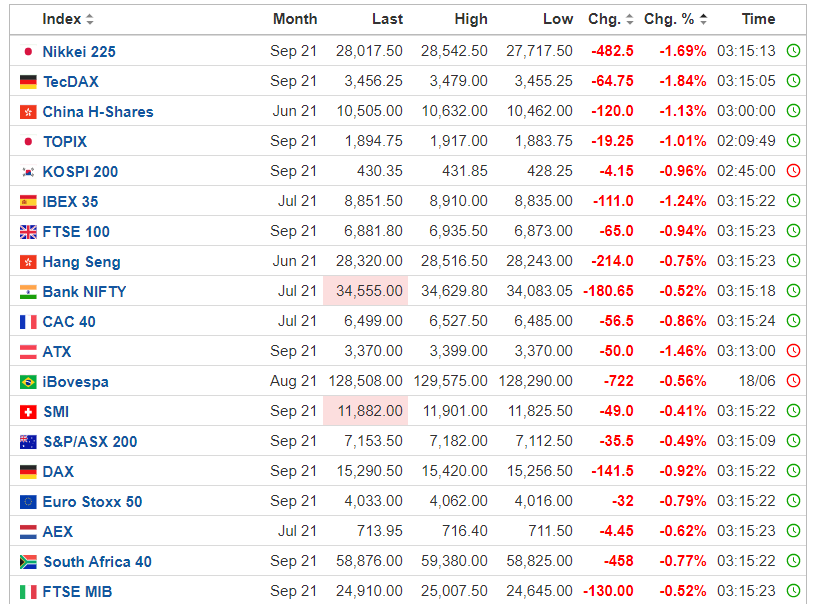
Task: Open the South Africa 40 link
Action: click(x=97, y=562)
